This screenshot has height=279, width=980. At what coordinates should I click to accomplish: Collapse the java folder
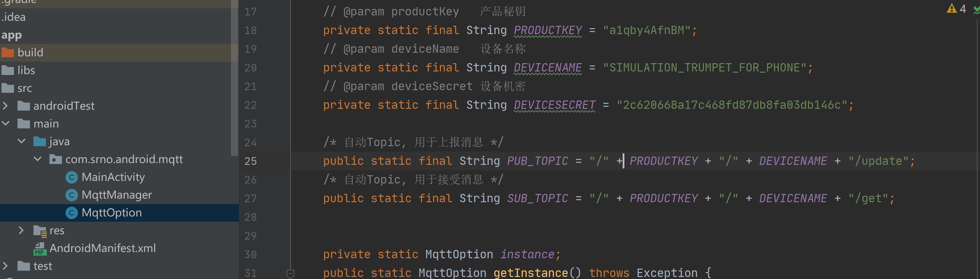(22, 142)
